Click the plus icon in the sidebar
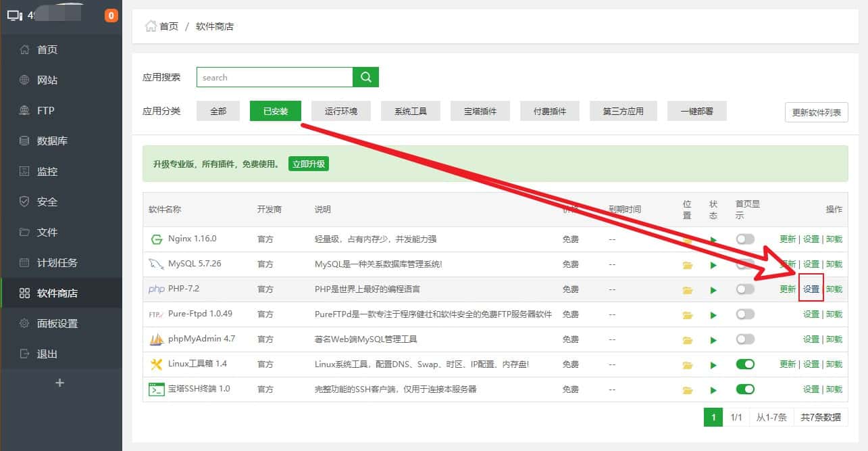The image size is (868, 451). [59, 383]
